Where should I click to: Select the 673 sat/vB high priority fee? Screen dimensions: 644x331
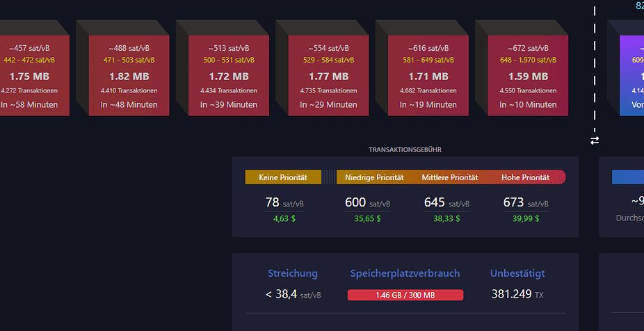point(525,203)
